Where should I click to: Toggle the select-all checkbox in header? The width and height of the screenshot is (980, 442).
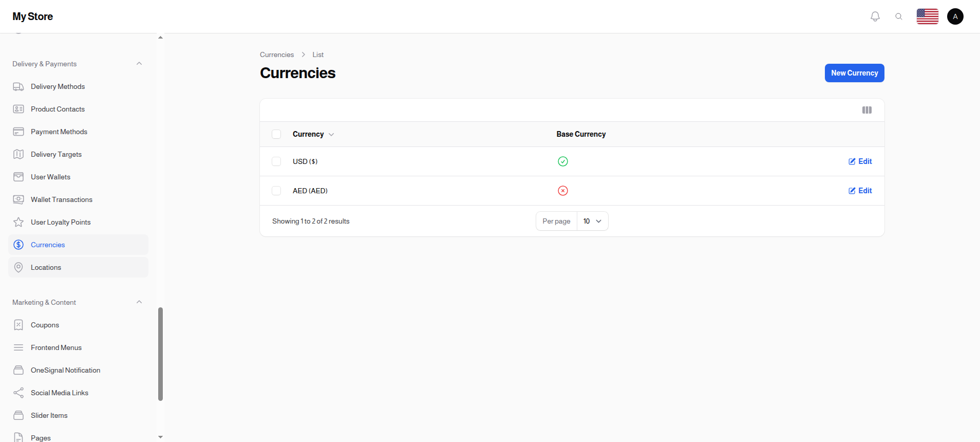[x=276, y=134]
